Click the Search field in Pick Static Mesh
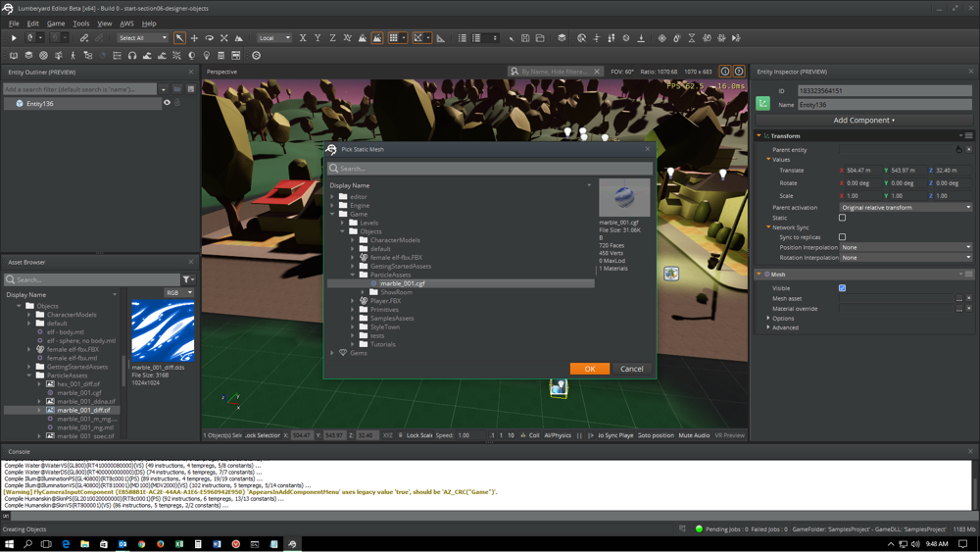 (x=490, y=169)
